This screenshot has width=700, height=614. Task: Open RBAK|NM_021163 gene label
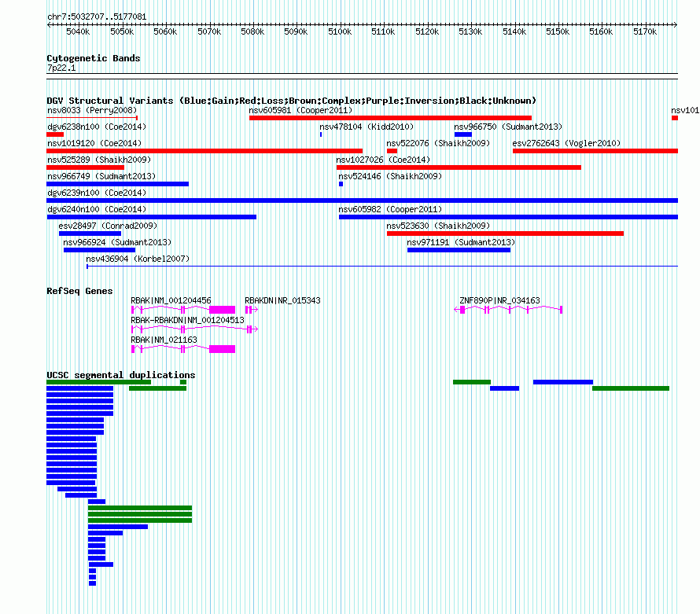(x=164, y=340)
